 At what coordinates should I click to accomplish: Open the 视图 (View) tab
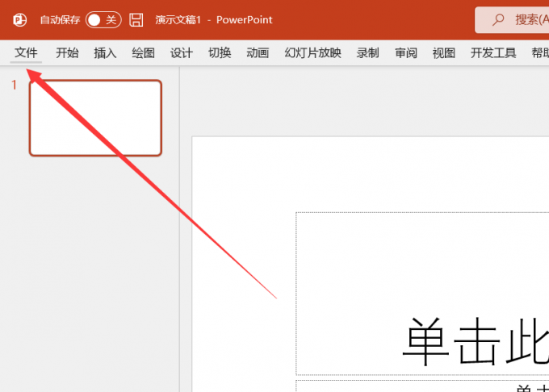coord(444,53)
